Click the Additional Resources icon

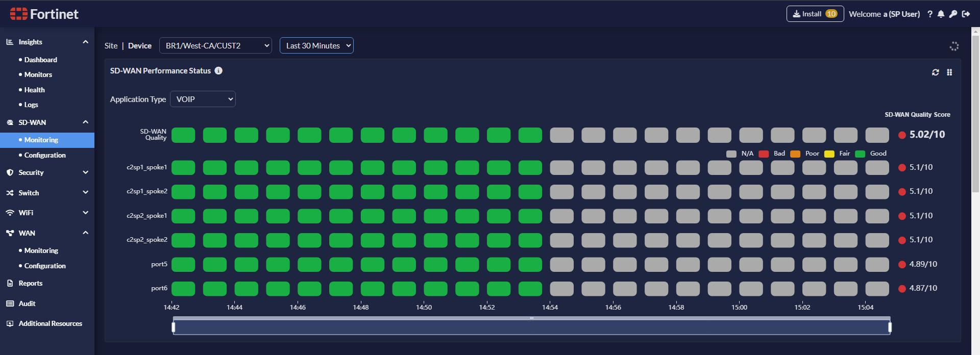[x=10, y=323]
